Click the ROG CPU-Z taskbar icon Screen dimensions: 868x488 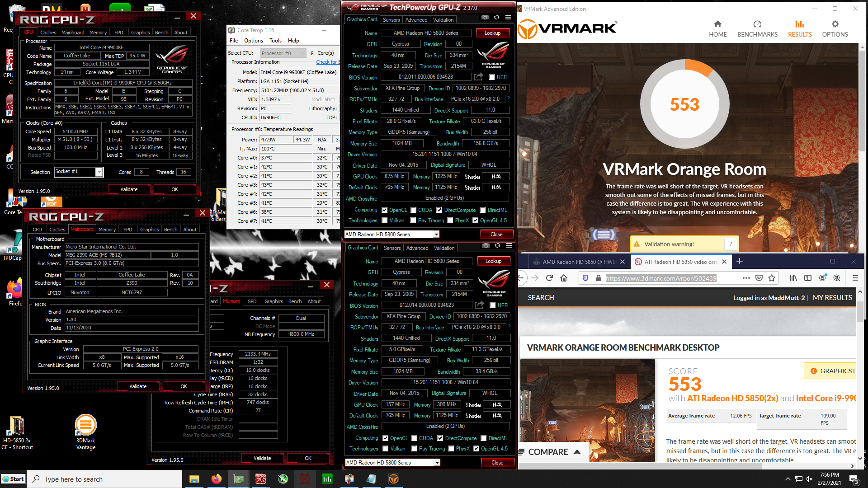[261, 479]
